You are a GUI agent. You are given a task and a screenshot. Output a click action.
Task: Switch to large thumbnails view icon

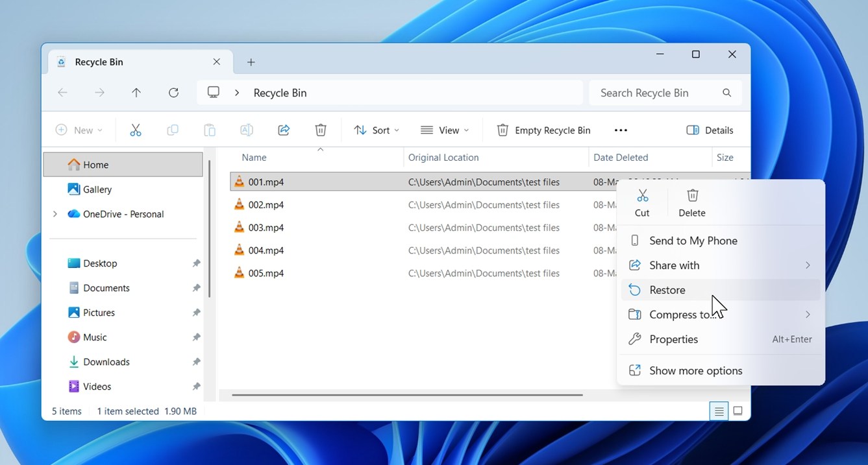point(738,411)
